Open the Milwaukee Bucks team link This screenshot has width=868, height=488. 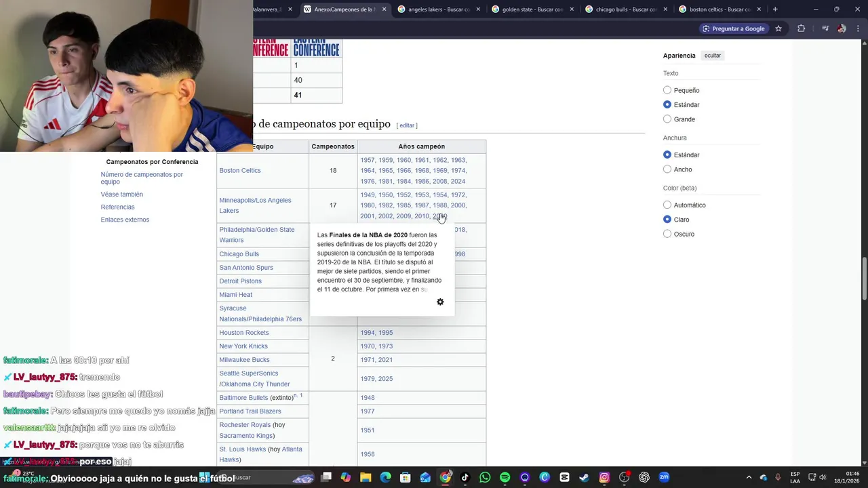(244, 360)
